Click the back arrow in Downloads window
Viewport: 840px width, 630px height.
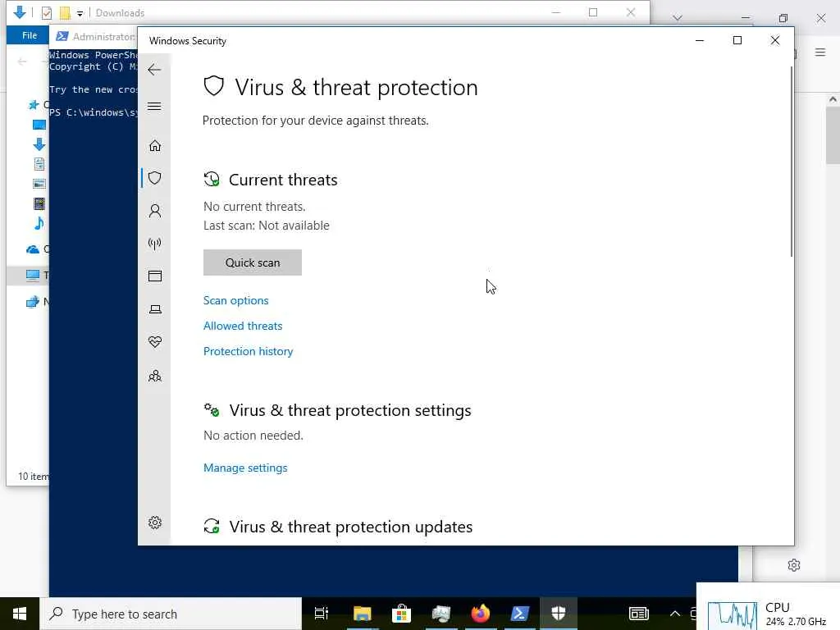[x=22, y=62]
